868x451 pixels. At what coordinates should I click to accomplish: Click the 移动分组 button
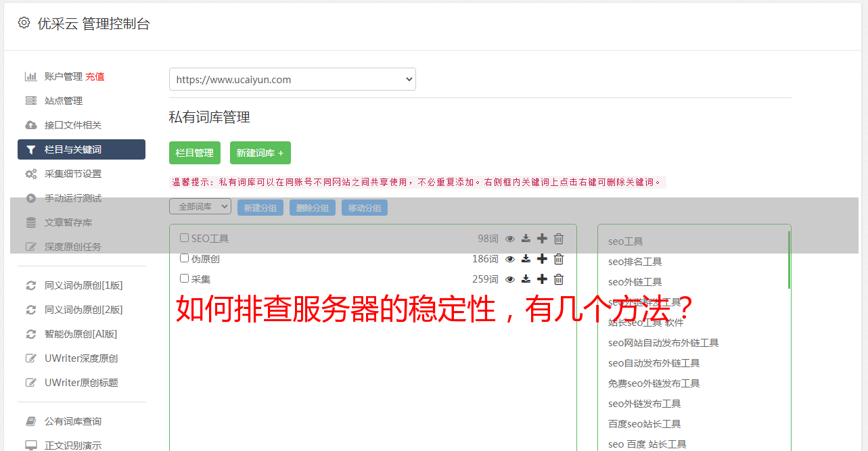[x=365, y=208]
